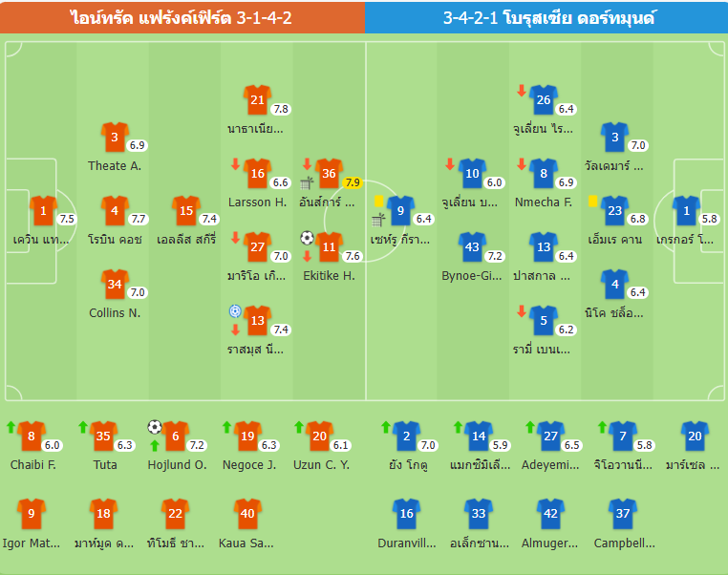Viewport: 728px width, 575px height.
Task: Click the 7.7 rating badge beside orange number 4
Action: [138, 219]
